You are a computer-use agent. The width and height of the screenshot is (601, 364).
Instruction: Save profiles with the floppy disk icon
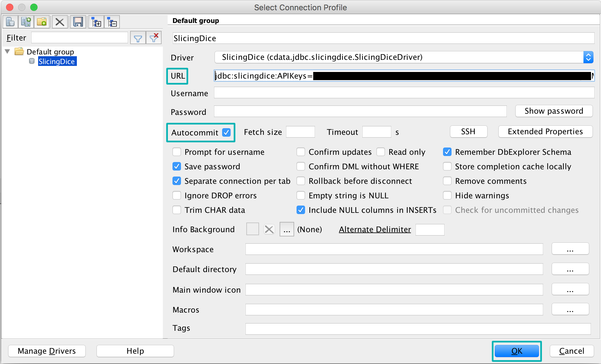tap(78, 22)
